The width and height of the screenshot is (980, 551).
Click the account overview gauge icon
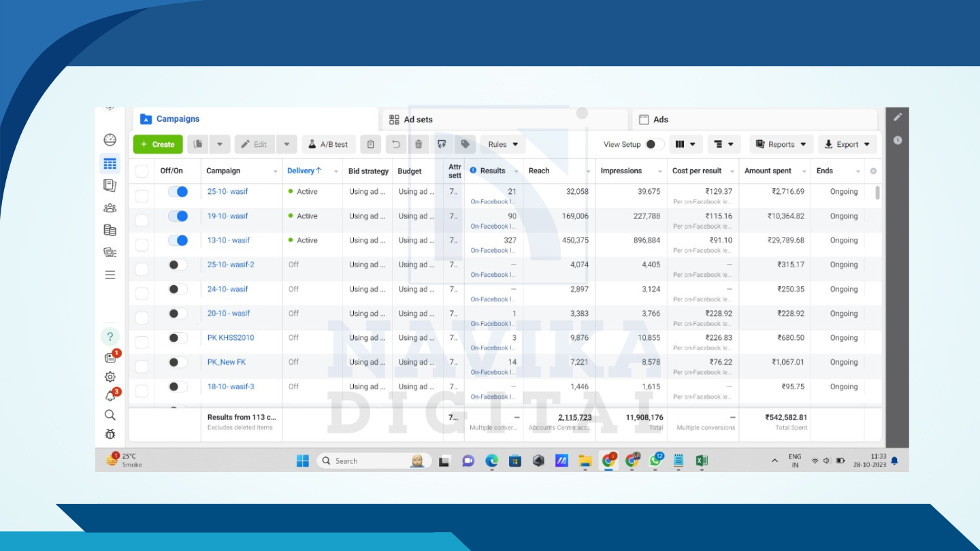(110, 140)
